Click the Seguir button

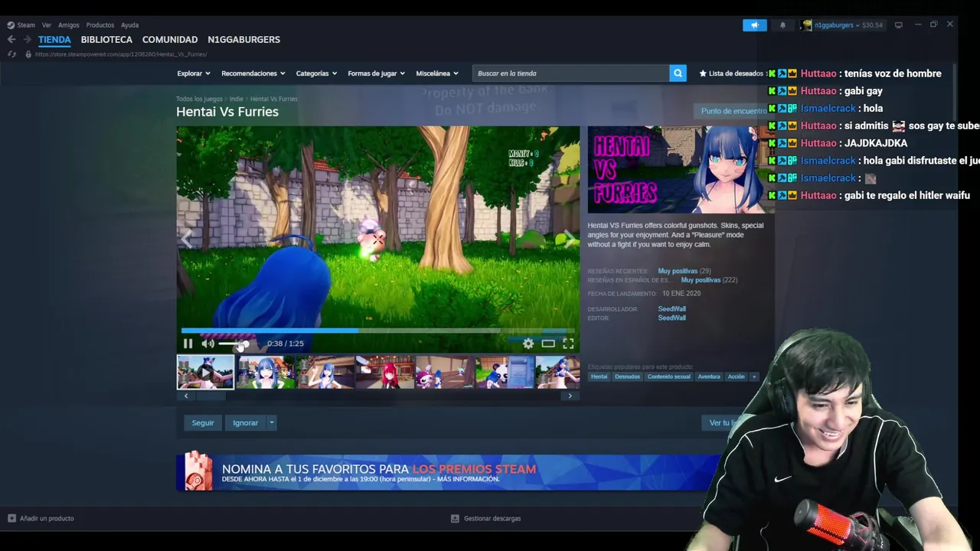[x=203, y=422]
